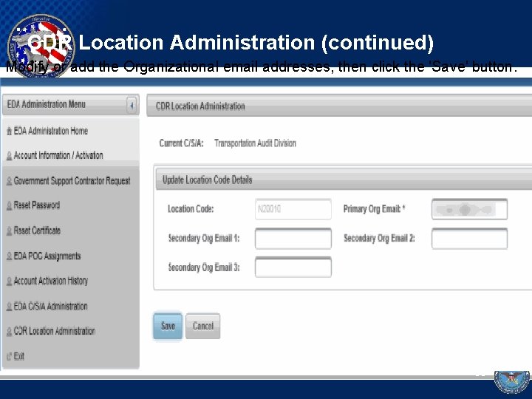The height and width of the screenshot is (399, 532).
Task: Click the Secondary Org Email 1 field
Action: [x=293, y=239]
